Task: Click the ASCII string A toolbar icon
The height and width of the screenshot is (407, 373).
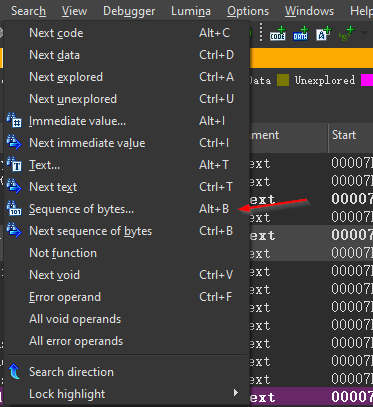Action: tap(323, 34)
